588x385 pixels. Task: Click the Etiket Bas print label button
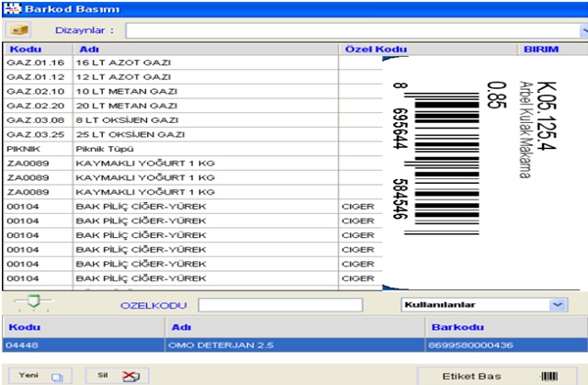tap(497, 376)
